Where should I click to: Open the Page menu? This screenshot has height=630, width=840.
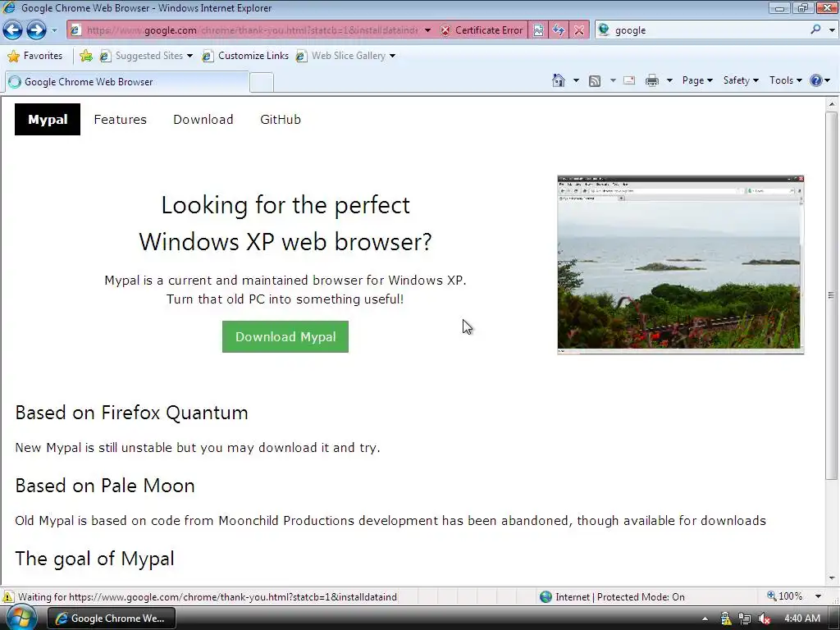[697, 80]
